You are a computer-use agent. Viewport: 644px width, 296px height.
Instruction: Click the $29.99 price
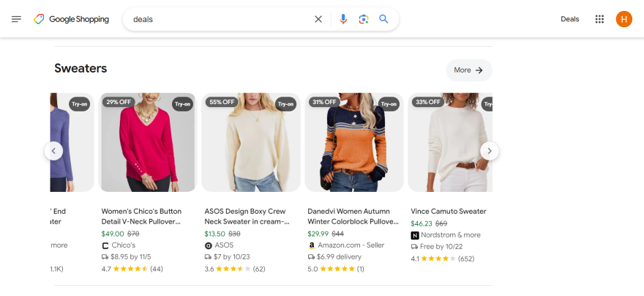click(x=318, y=234)
